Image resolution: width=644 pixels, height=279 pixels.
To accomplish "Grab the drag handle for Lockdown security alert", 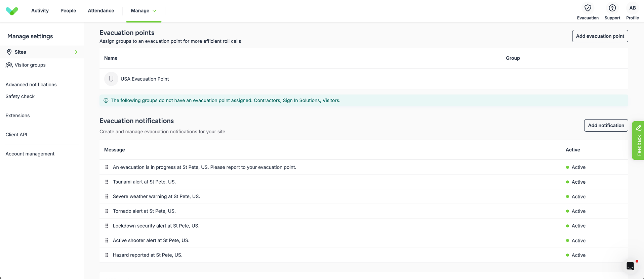I will click(x=107, y=226).
